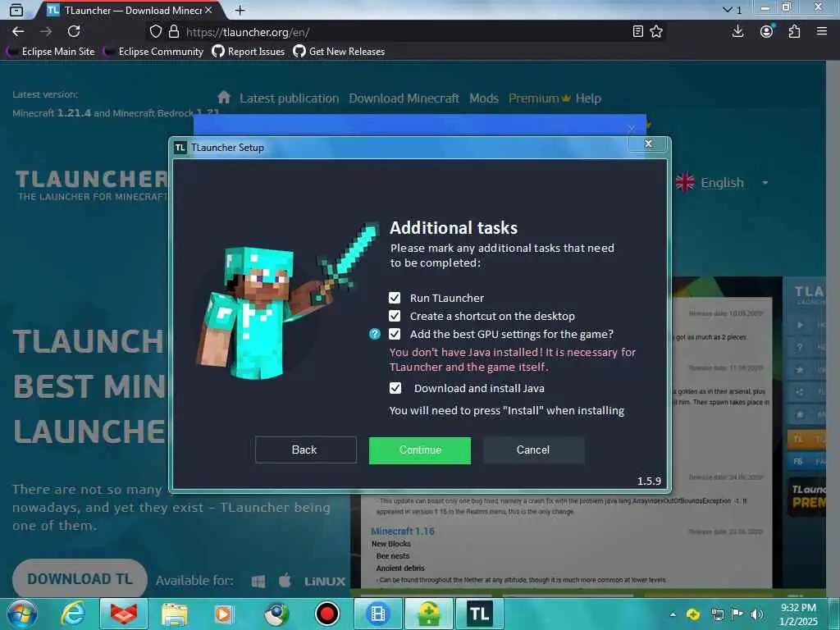This screenshot has width=840, height=630.
Task: Open the Premium menu item
Action: 538,98
